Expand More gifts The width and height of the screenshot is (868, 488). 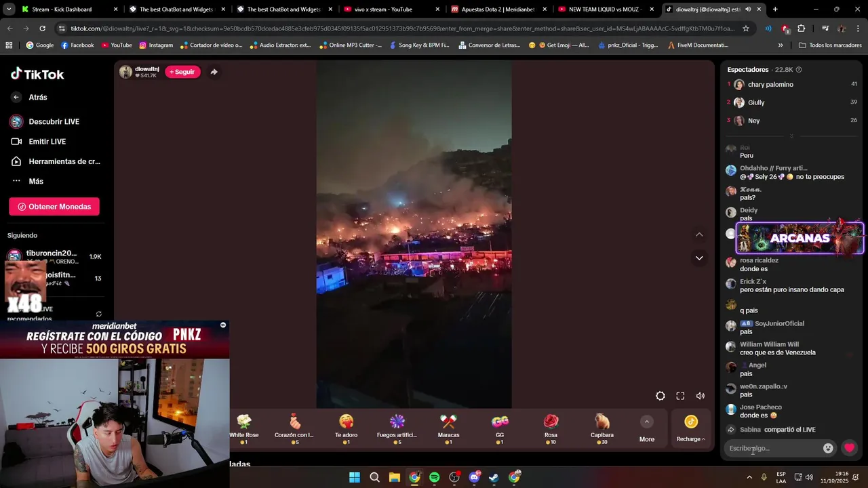[647, 430]
